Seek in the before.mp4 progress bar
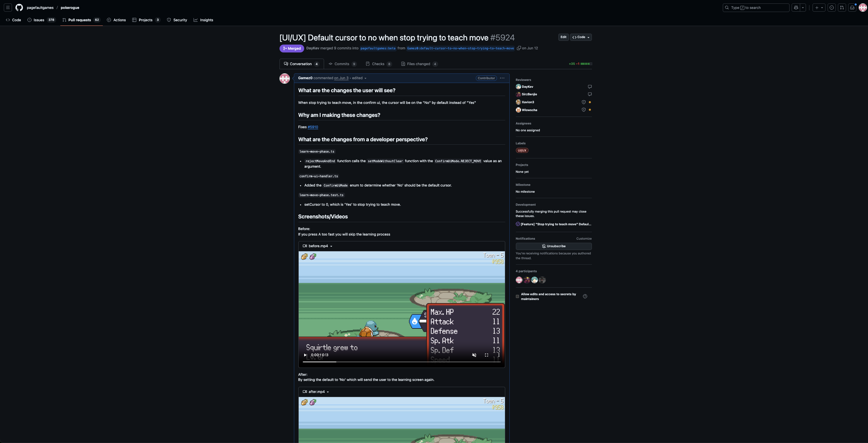This screenshot has width=868, height=443. pyautogui.click(x=401, y=362)
